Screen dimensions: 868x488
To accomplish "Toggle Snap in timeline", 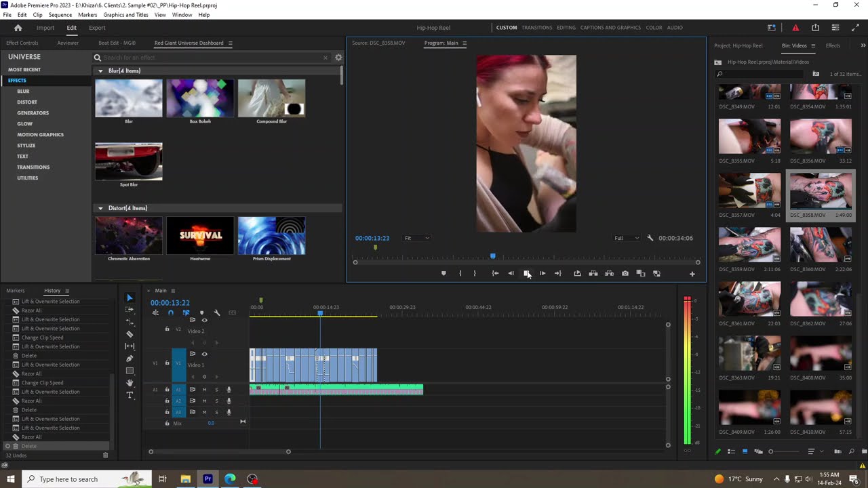I will click(x=170, y=312).
